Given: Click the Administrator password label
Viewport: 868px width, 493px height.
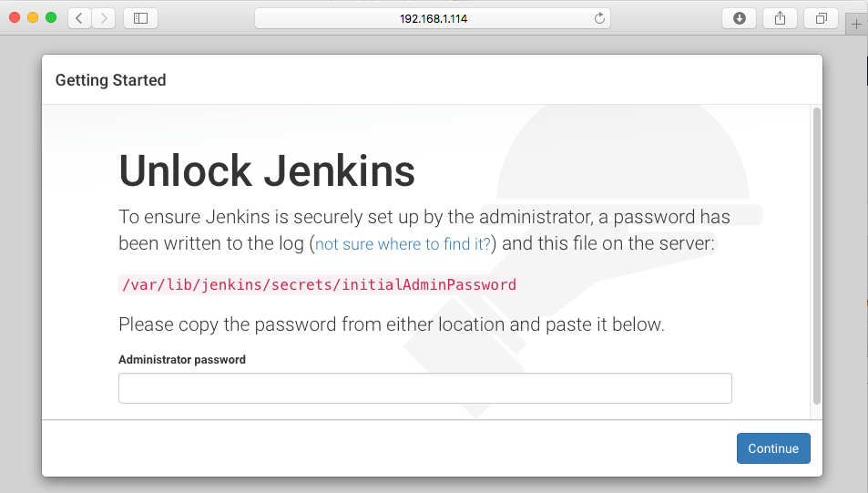Looking at the screenshot, I should 182,360.
